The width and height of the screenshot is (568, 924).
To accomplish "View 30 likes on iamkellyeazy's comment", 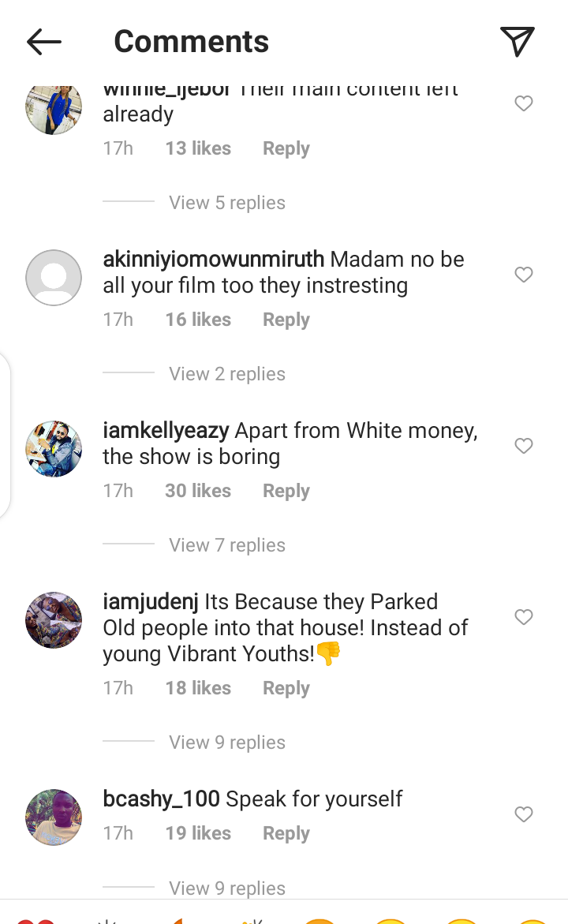I will (x=198, y=491).
